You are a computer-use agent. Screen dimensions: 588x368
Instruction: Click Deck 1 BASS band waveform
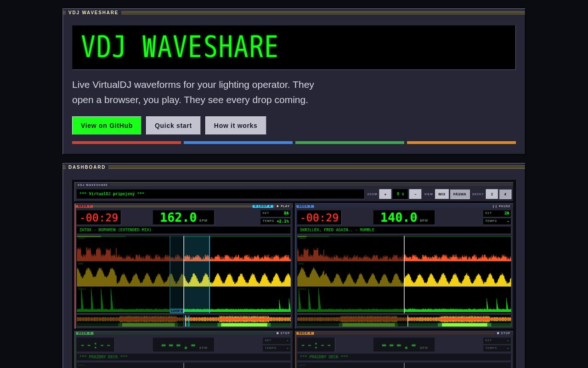point(184,300)
